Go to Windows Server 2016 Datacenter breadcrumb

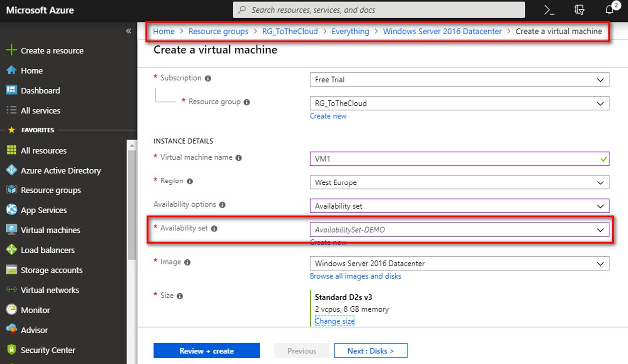click(442, 31)
